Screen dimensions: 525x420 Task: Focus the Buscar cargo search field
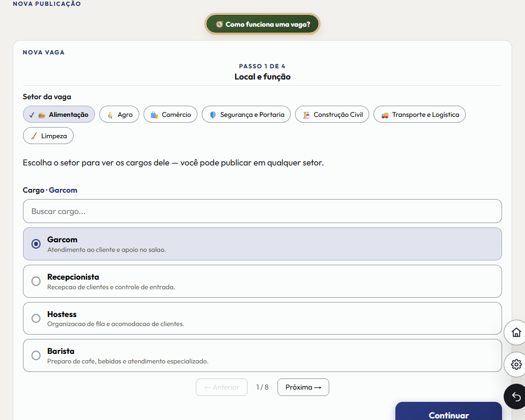(x=262, y=211)
